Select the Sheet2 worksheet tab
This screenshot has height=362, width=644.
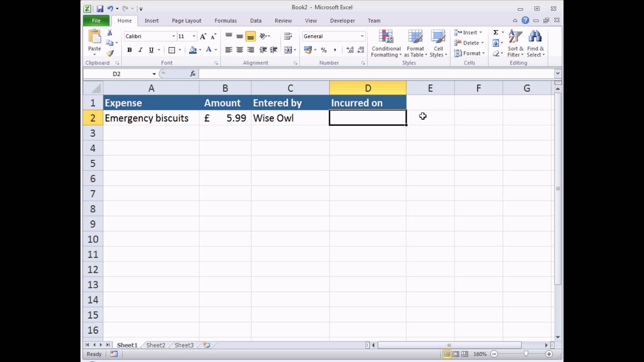(155, 345)
